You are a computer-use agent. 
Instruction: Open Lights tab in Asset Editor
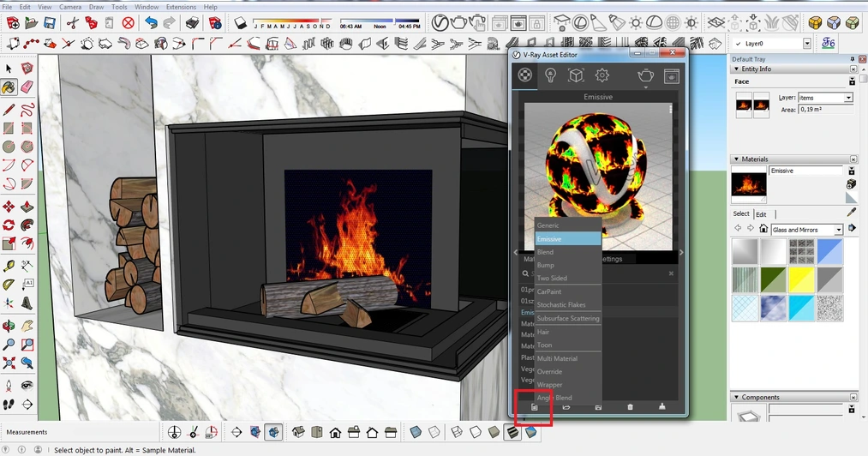550,75
